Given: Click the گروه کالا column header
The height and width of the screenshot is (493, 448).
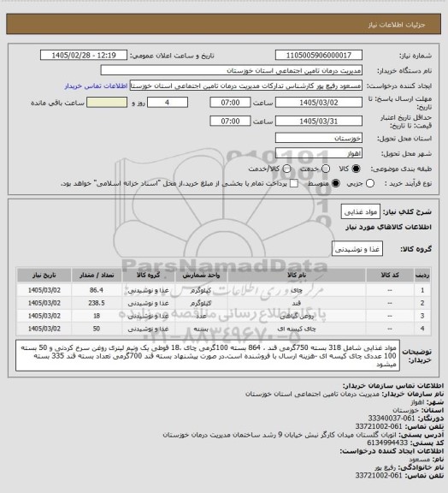Looking at the screenshot, I should pyautogui.click(x=148, y=275).
